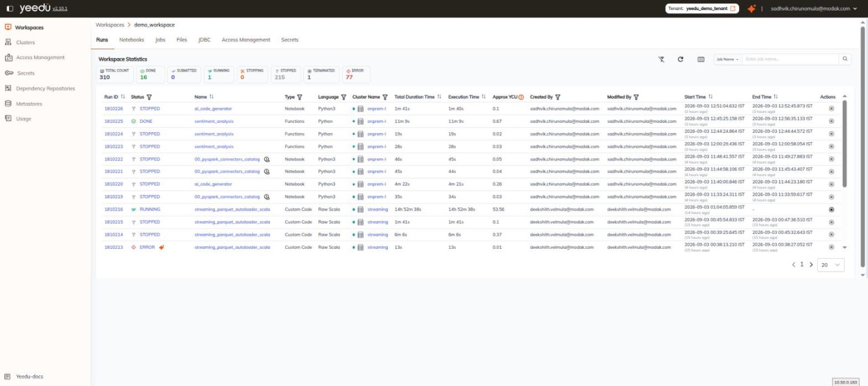The height and width of the screenshot is (386, 868).
Task: Open run ID 1810225 link
Action: [x=113, y=122]
